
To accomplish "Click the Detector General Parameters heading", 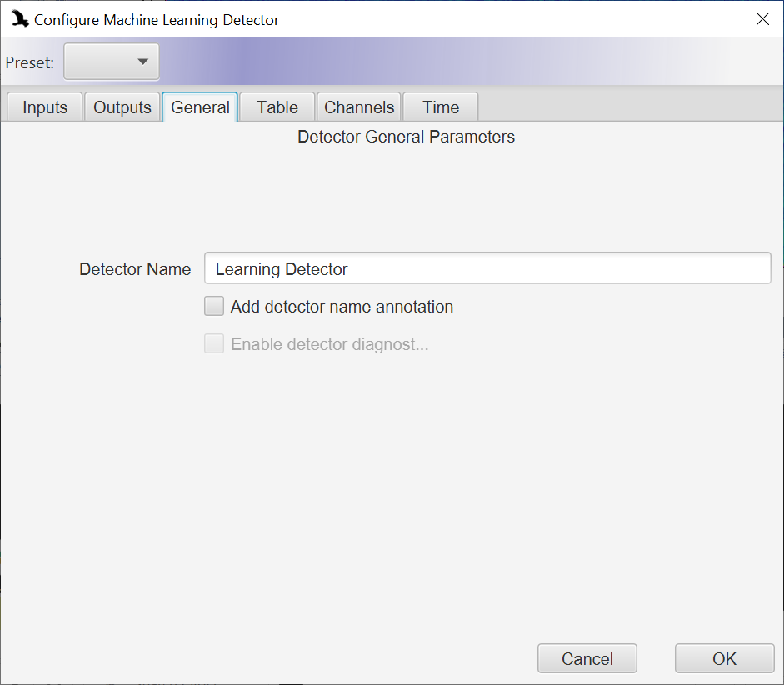I will coord(406,137).
